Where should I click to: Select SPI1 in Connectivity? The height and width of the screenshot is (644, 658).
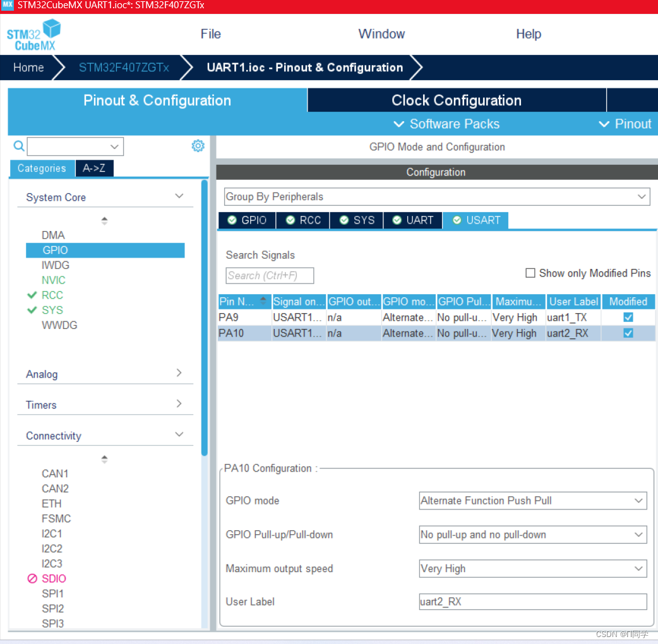click(x=53, y=593)
